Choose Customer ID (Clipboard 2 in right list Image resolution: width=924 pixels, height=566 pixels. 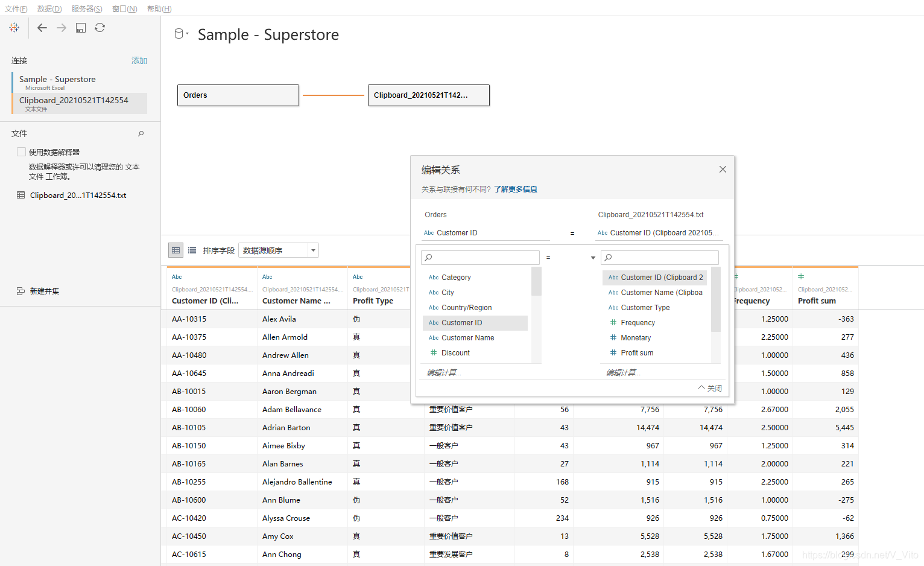pyautogui.click(x=655, y=278)
